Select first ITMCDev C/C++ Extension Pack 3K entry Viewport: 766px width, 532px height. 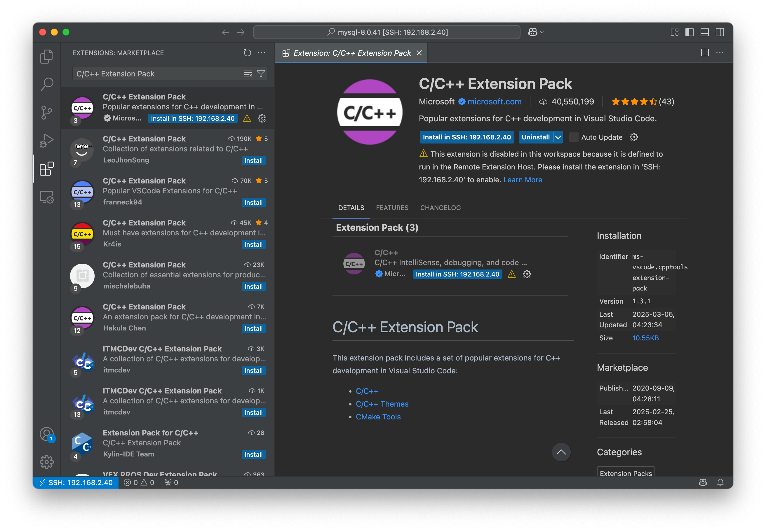click(168, 360)
